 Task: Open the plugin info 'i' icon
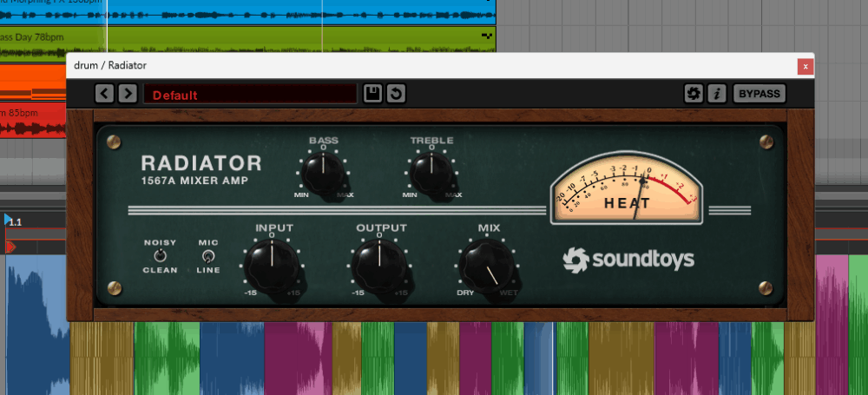717,94
